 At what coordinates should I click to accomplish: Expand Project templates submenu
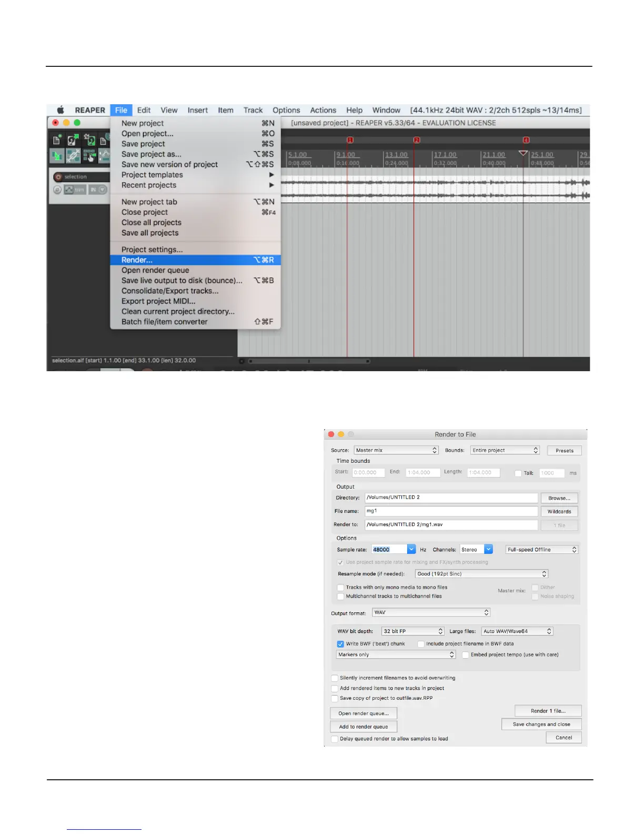click(x=195, y=175)
